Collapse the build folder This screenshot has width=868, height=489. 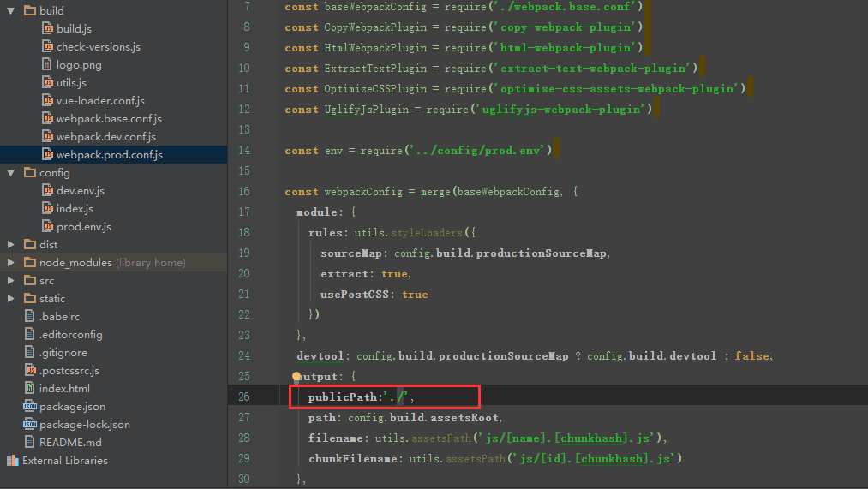pos(11,11)
